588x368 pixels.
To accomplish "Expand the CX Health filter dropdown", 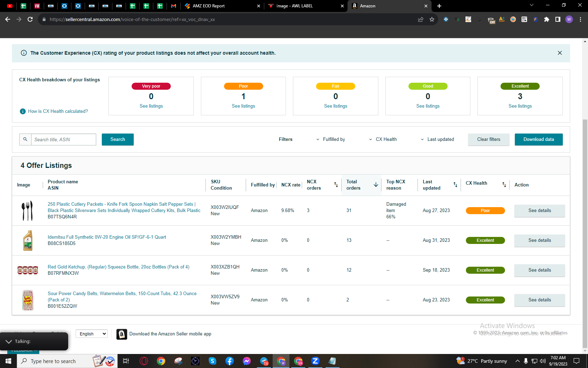I will click(x=383, y=139).
